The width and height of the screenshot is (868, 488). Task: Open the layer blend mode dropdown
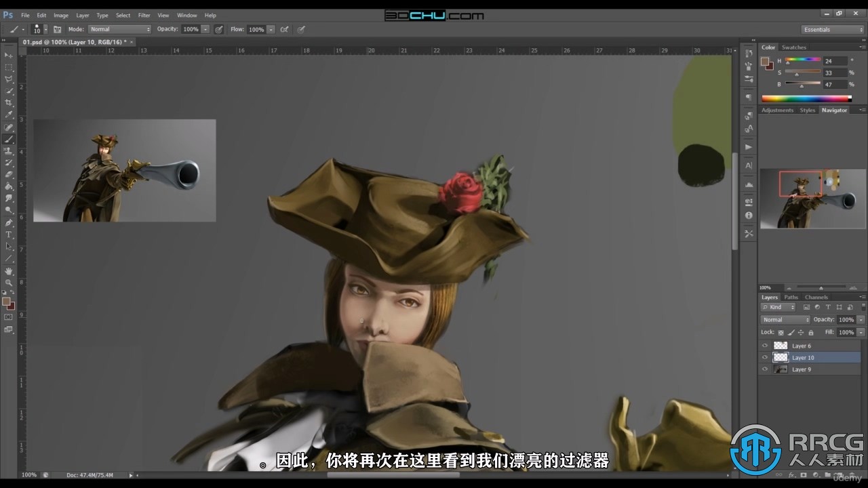(x=785, y=319)
